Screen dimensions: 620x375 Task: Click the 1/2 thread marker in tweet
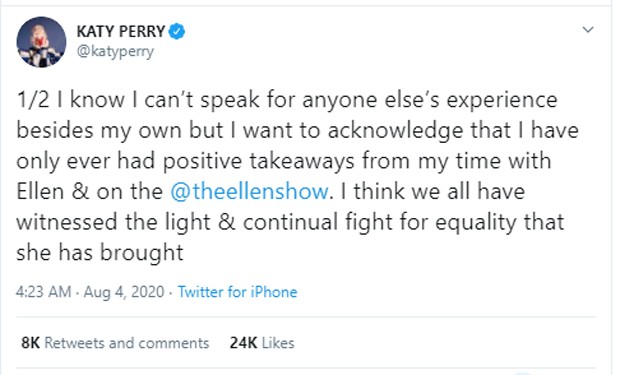(x=33, y=100)
